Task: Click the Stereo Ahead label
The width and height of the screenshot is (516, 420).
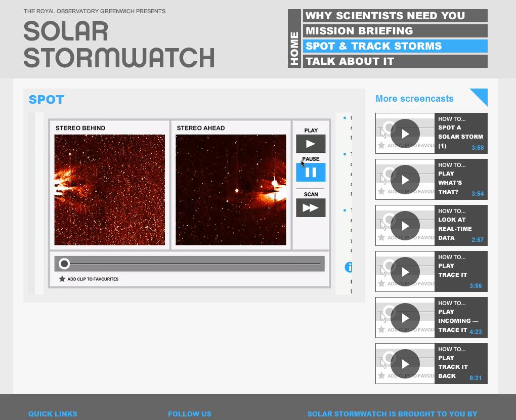Action: click(201, 128)
